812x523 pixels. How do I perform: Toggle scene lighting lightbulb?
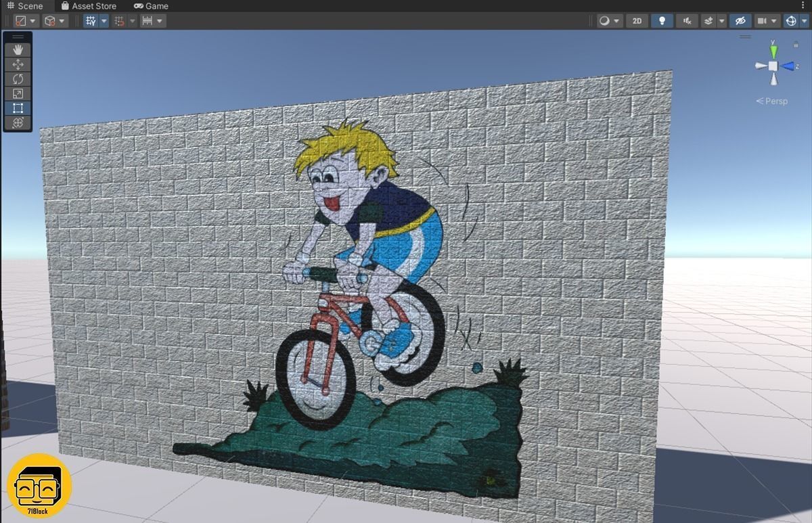point(662,21)
